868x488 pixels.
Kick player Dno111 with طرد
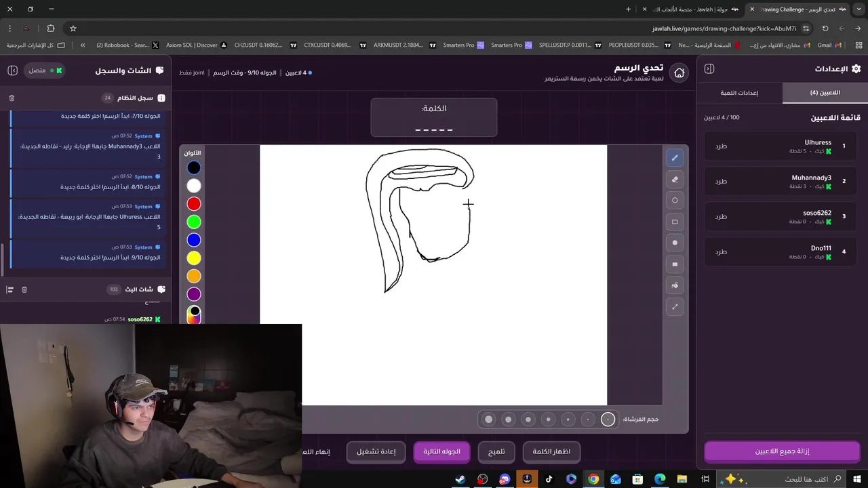[x=721, y=251]
